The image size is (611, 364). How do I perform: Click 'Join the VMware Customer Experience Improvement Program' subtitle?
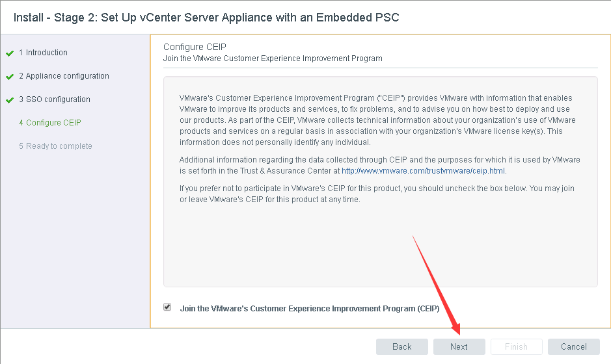tap(273, 58)
